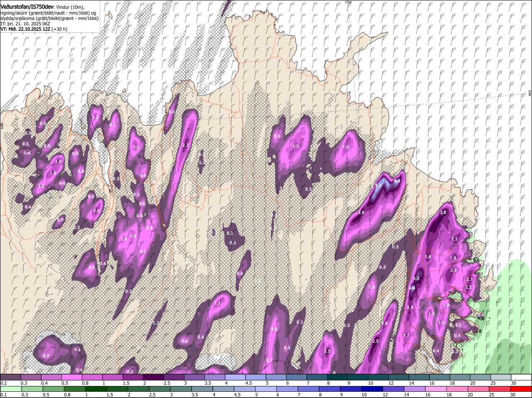532x398 pixels.
Task: Click the 2.3 precipitation value on the map
Action: pos(185,145)
